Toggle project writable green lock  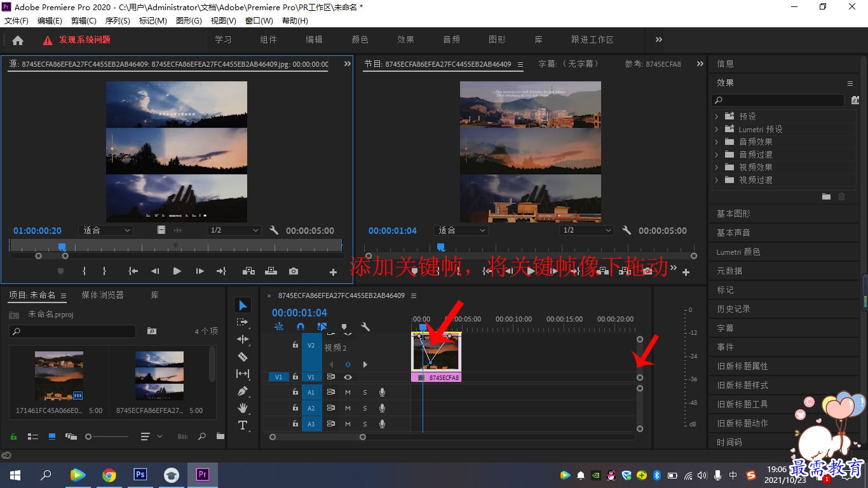13,437
